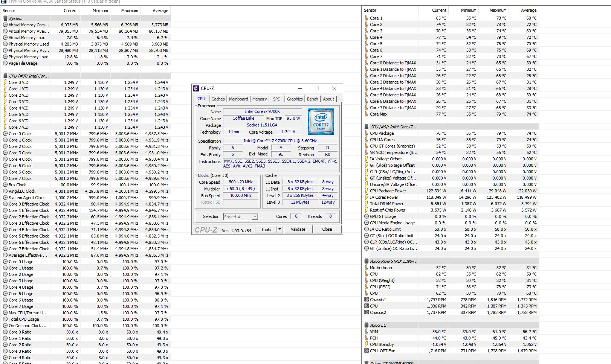Screen dimensions: 611x364
Task: Click the icon beside Core 0 Usage
Action: click(5, 262)
